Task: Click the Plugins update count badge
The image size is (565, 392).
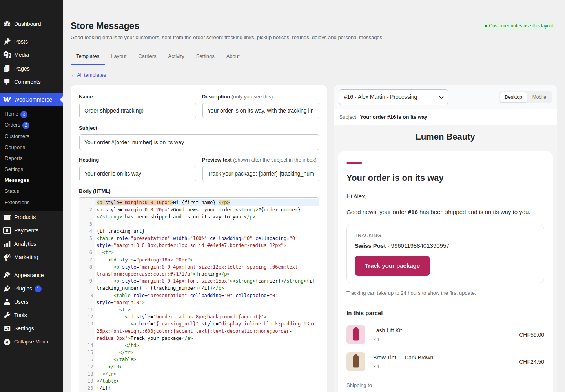Action: [38, 289]
